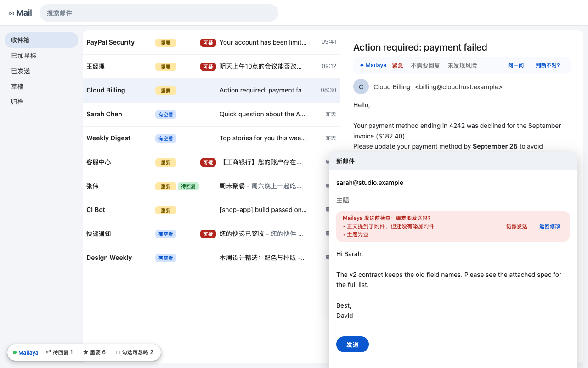The width and height of the screenshot is (588, 368).
Task: Open the 已发送 folder
Action: point(41,71)
